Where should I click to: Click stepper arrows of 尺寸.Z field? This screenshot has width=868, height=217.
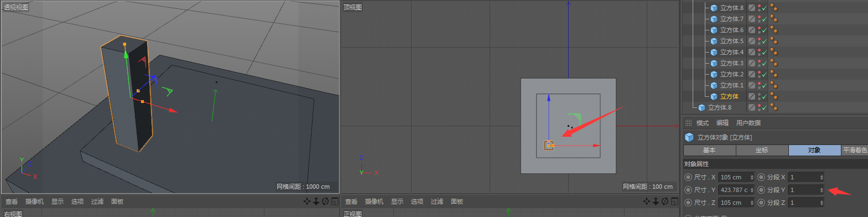(752, 203)
